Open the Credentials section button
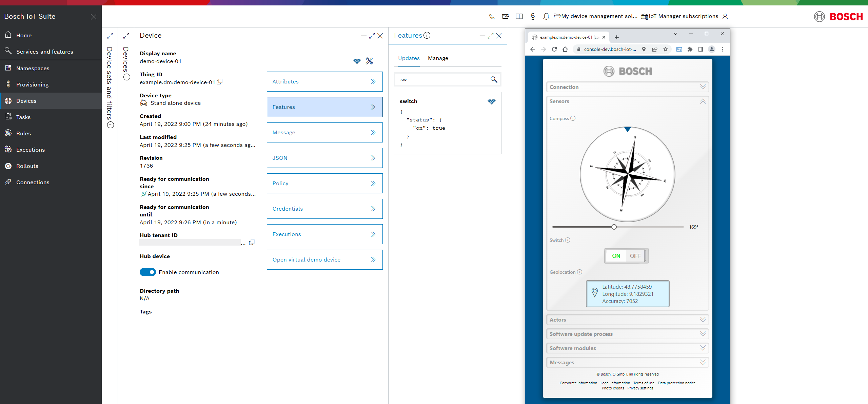This screenshot has height=404, width=868. [324, 209]
